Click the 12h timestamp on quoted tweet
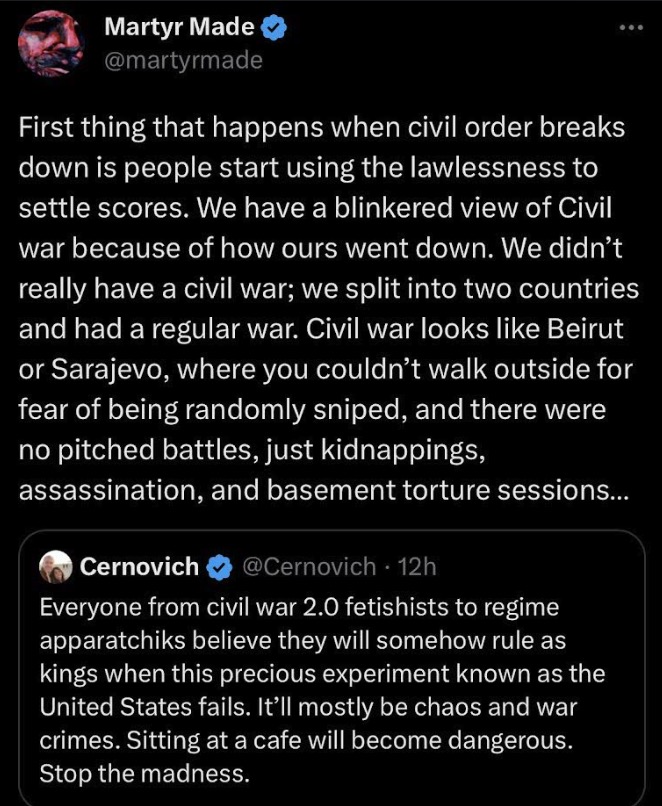This screenshot has height=806, width=662. tap(416, 567)
